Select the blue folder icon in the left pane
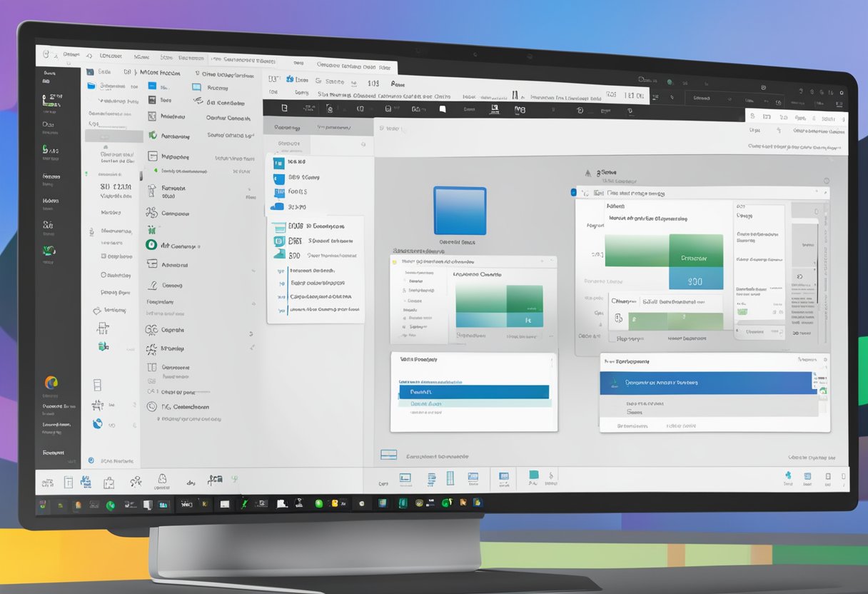The height and width of the screenshot is (594, 868). (x=90, y=86)
